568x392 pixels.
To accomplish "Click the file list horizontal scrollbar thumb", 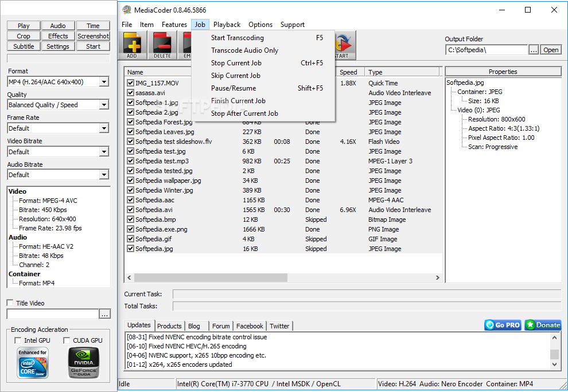I will coord(211,277).
